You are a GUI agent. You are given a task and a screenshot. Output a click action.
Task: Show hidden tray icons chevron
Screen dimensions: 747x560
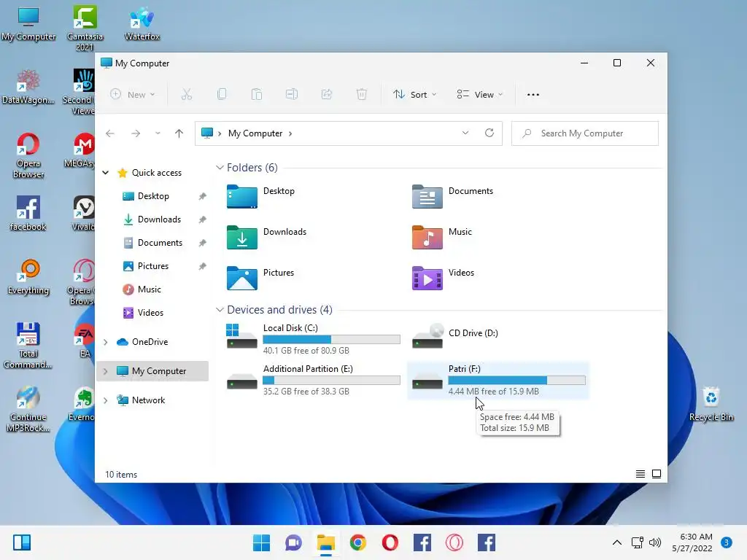[x=617, y=542]
